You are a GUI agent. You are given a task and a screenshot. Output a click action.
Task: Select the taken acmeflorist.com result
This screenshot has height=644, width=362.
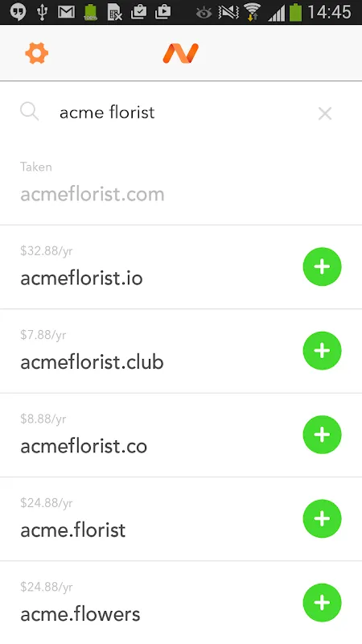coord(181,184)
